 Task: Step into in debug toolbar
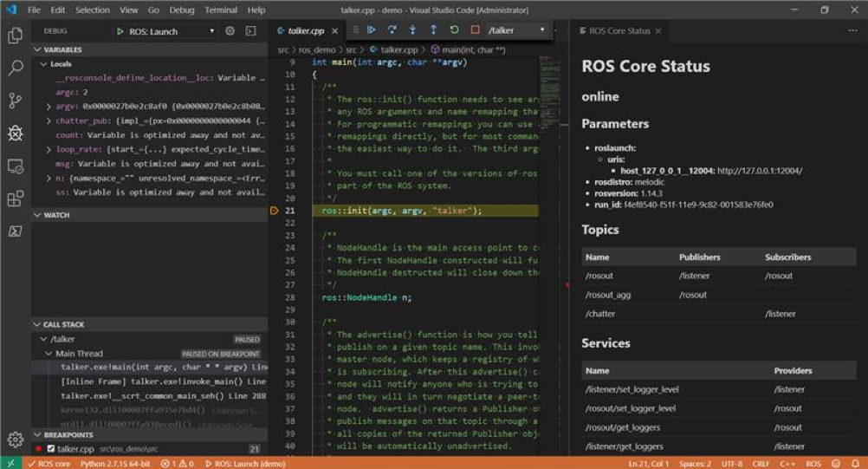coord(412,29)
